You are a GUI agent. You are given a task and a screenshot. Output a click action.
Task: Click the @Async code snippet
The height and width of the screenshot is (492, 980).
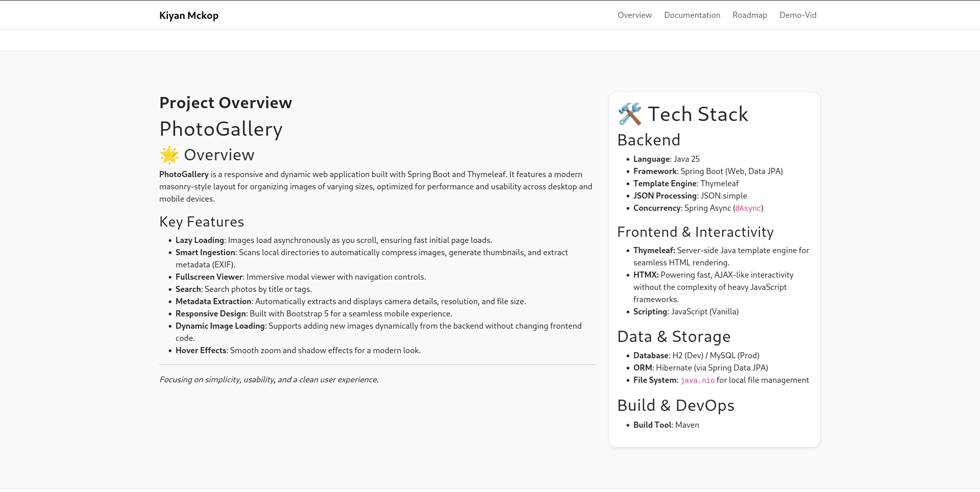point(748,209)
